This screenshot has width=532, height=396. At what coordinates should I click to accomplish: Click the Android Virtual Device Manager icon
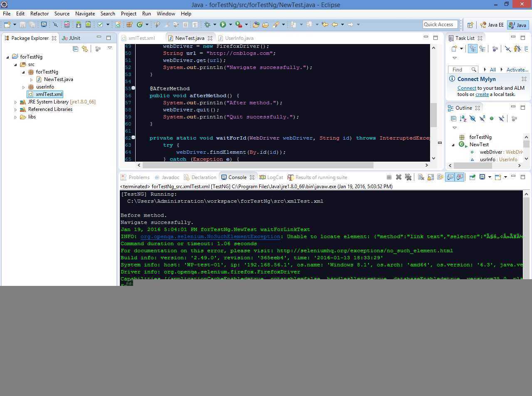[x=88, y=25]
